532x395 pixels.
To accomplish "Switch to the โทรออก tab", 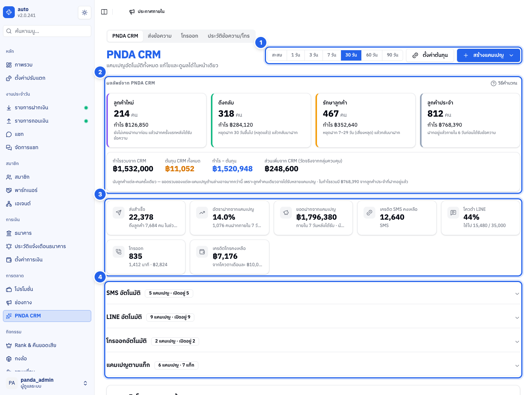I will coord(190,36).
